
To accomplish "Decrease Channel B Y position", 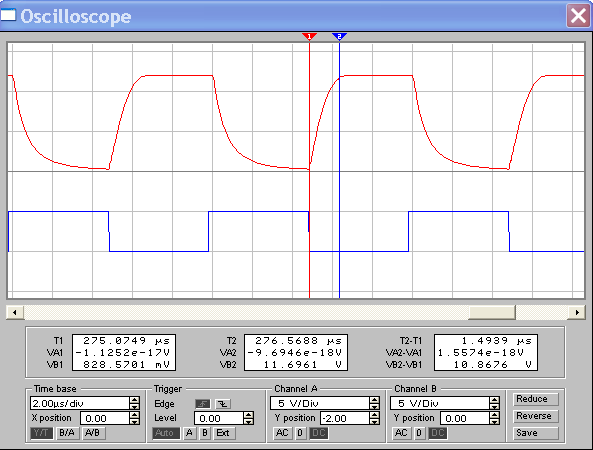I will [494, 421].
